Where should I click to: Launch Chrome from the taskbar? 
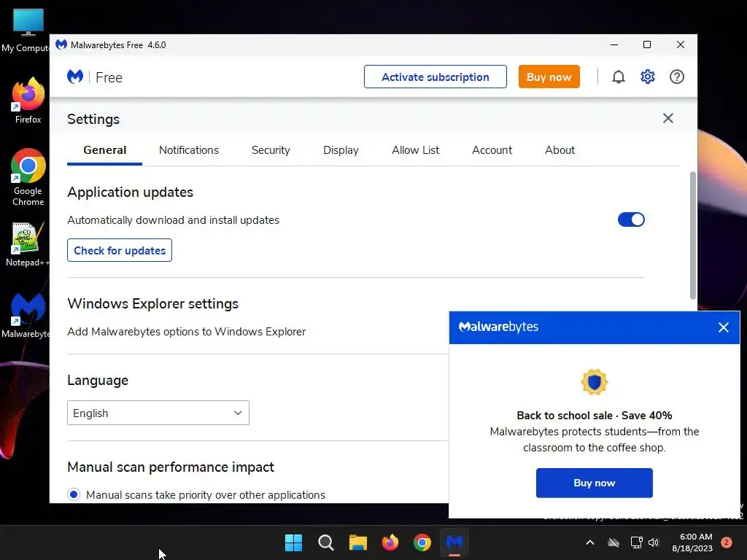[x=422, y=542]
